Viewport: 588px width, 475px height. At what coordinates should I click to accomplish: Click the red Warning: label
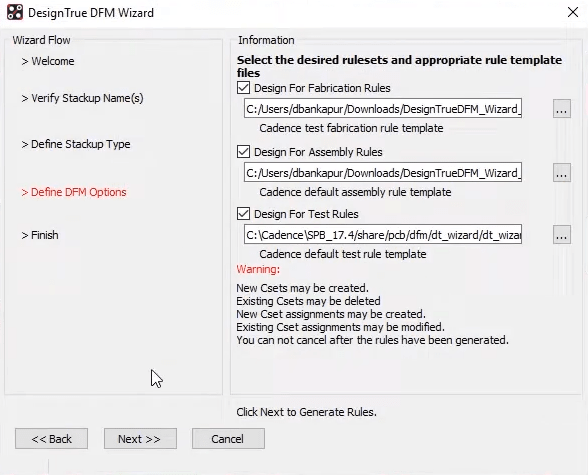pyautogui.click(x=258, y=269)
